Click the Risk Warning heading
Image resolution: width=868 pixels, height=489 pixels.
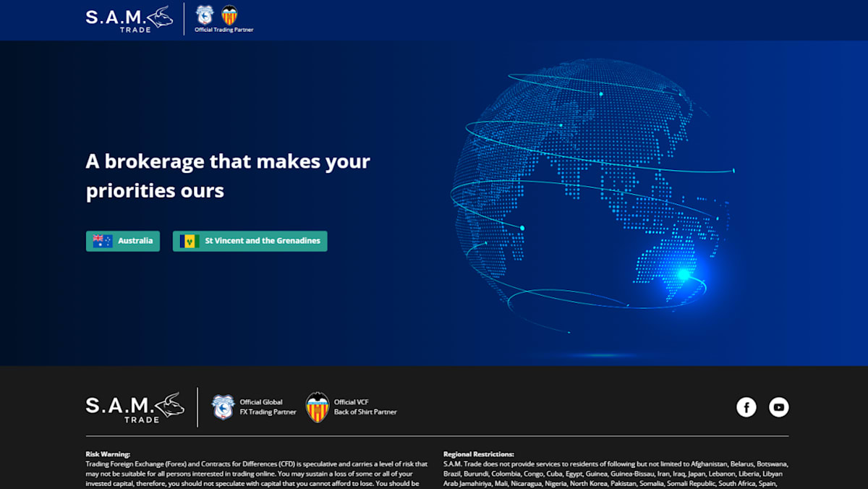point(108,454)
